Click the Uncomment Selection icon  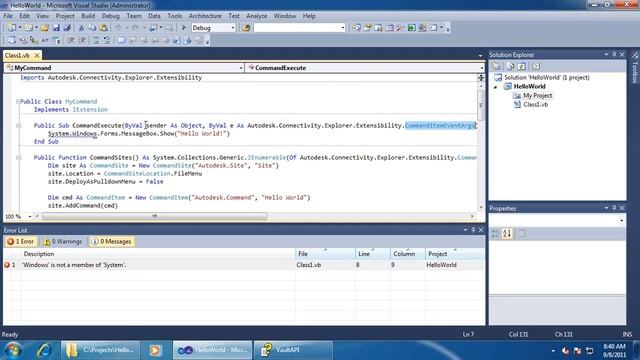tap(107, 40)
